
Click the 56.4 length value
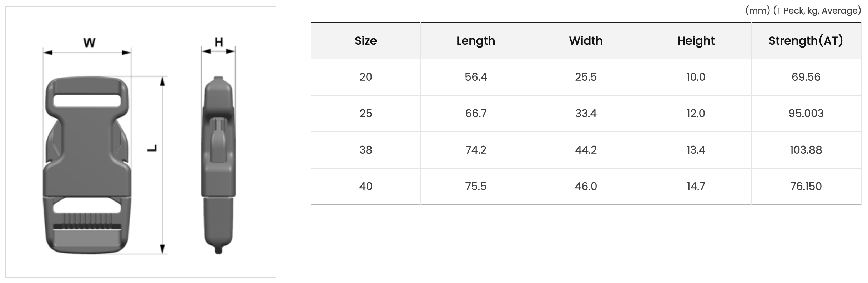(x=476, y=77)
